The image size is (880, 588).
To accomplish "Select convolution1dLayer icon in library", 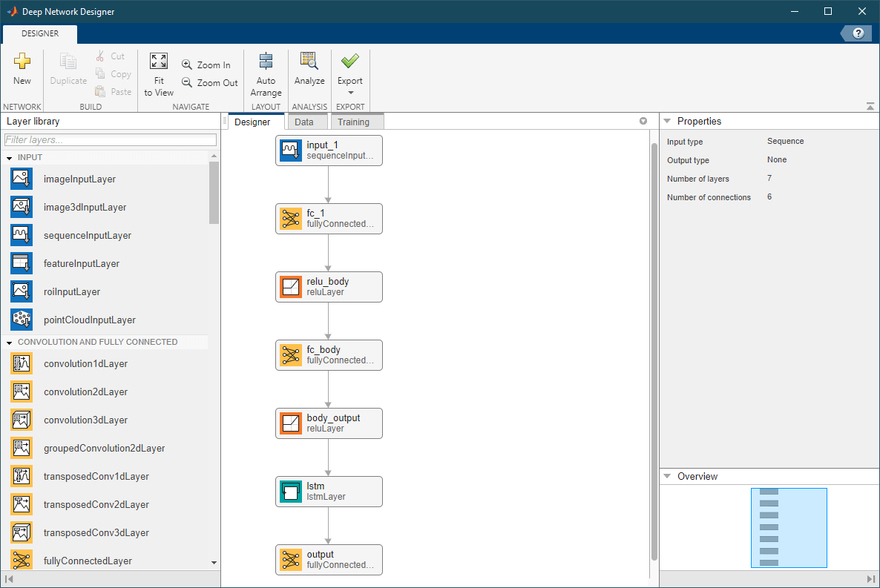I will pos(22,363).
